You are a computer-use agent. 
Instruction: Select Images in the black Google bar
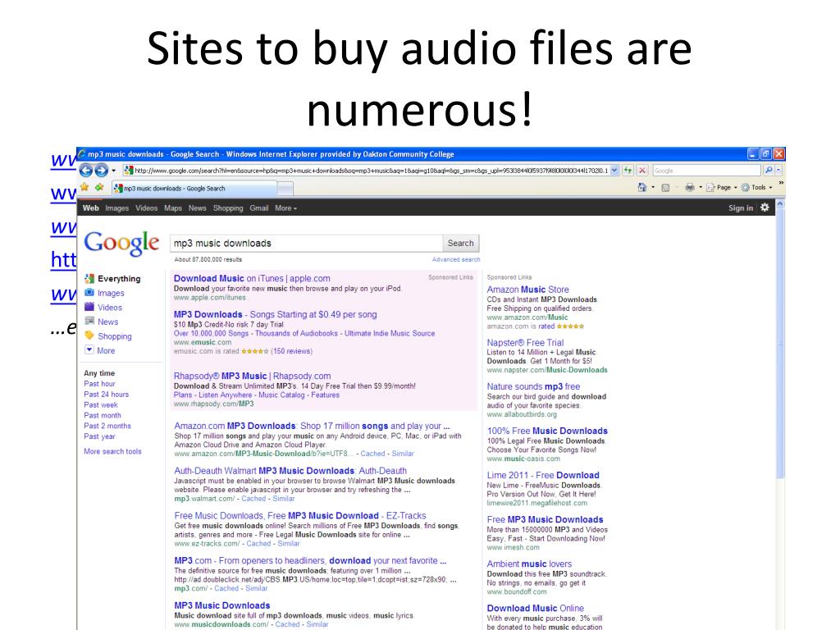click(x=116, y=208)
